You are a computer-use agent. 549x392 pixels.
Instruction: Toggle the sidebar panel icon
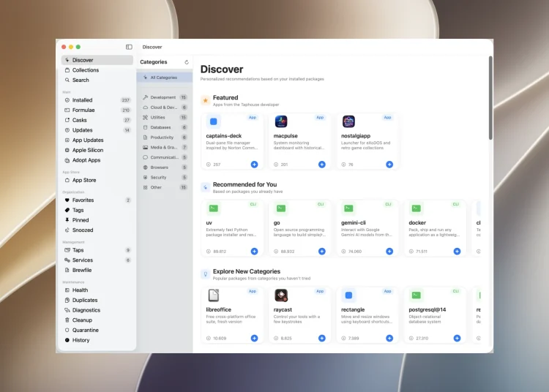129,47
